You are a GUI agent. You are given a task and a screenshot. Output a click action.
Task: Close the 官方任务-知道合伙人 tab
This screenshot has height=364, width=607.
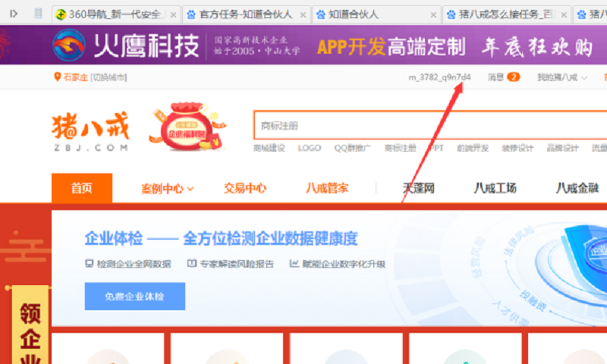coord(303,15)
